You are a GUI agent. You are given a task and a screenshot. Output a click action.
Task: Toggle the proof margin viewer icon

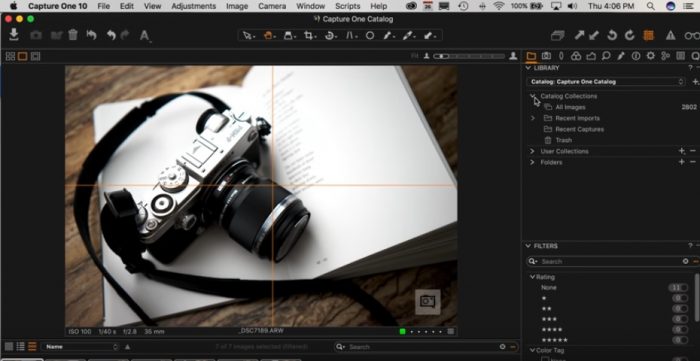point(35,56)
